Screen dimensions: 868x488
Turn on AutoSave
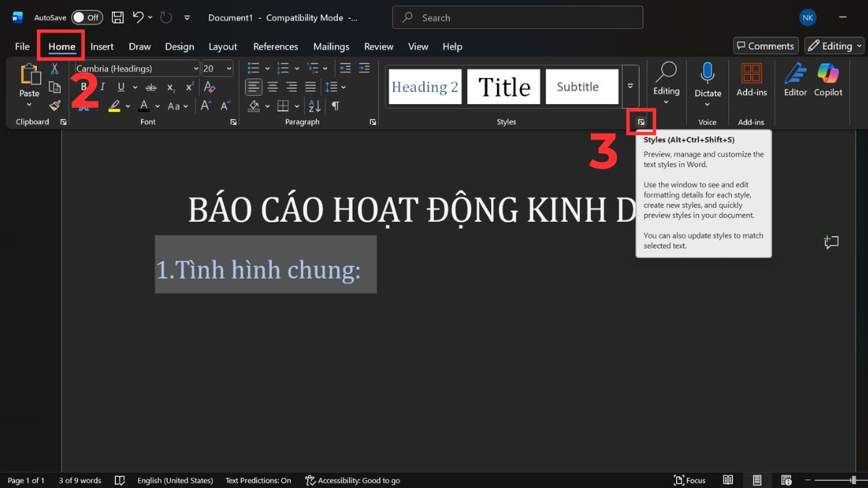87,17
